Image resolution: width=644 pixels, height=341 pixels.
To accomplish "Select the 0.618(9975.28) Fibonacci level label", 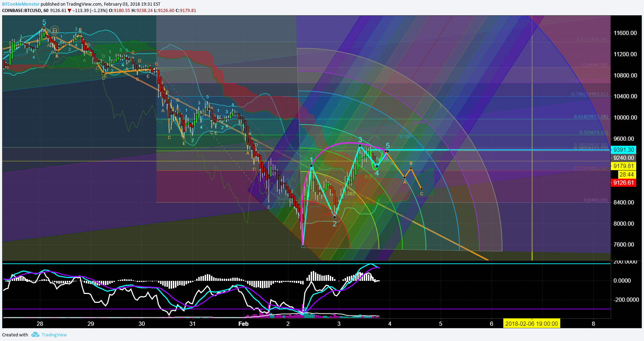I will [x=591, y=117].
